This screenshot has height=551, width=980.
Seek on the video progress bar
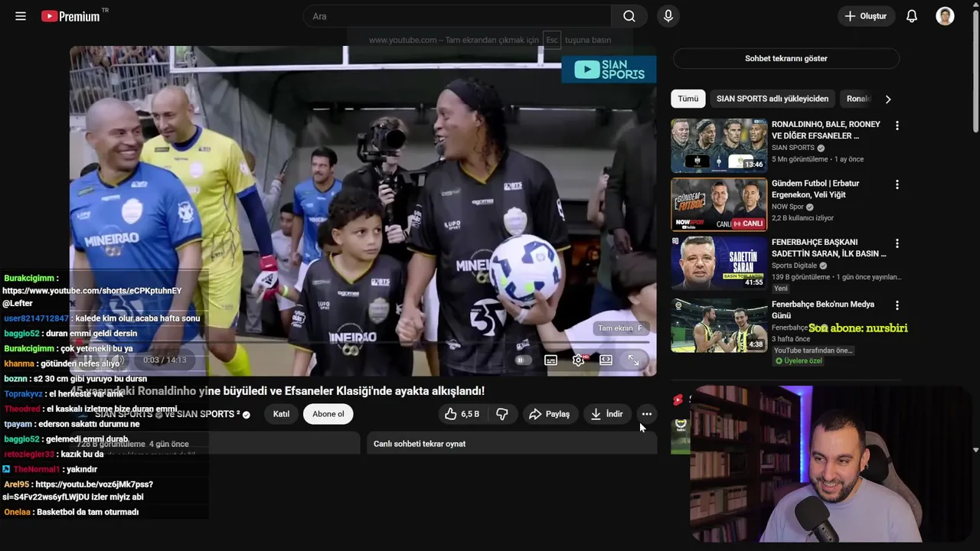tap(363, 342)
